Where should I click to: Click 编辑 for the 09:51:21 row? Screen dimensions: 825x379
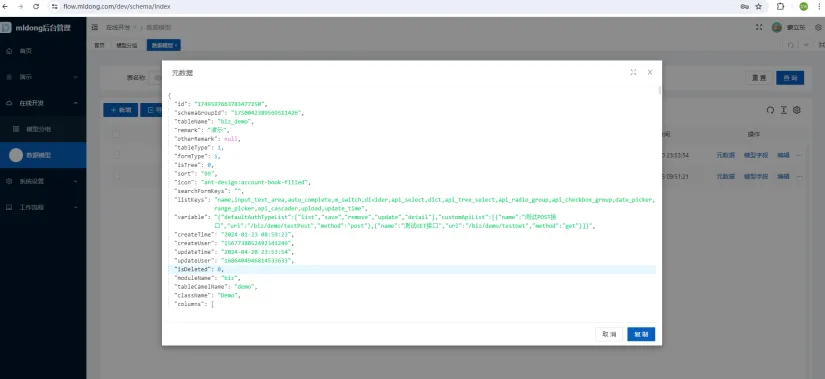click(783, 176)
